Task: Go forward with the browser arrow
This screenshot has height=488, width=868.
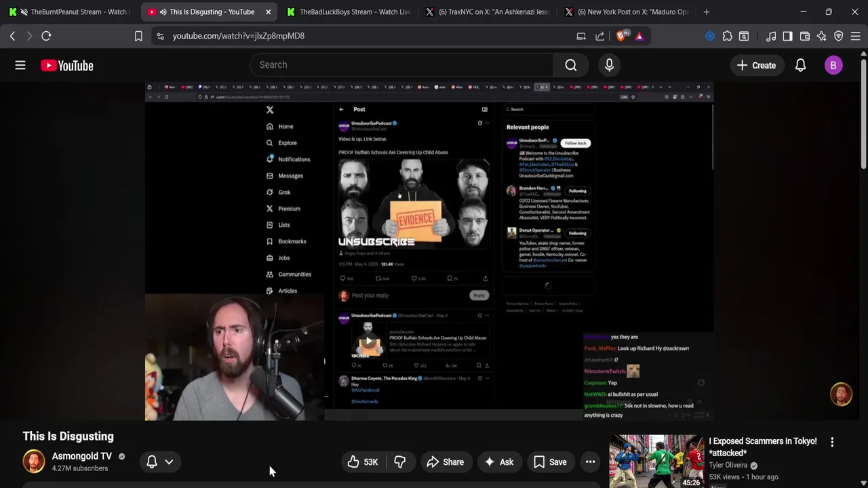Action: point(29,36)
